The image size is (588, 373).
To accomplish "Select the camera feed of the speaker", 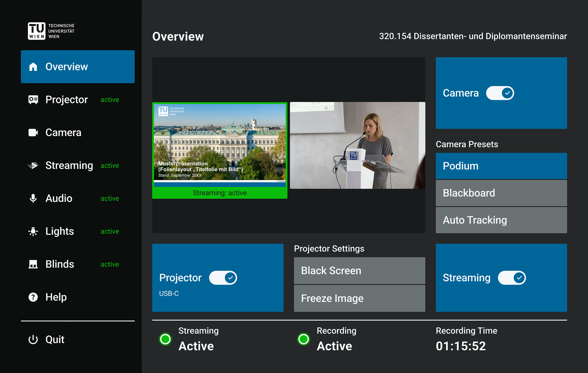I will click(x=357, y=145).
